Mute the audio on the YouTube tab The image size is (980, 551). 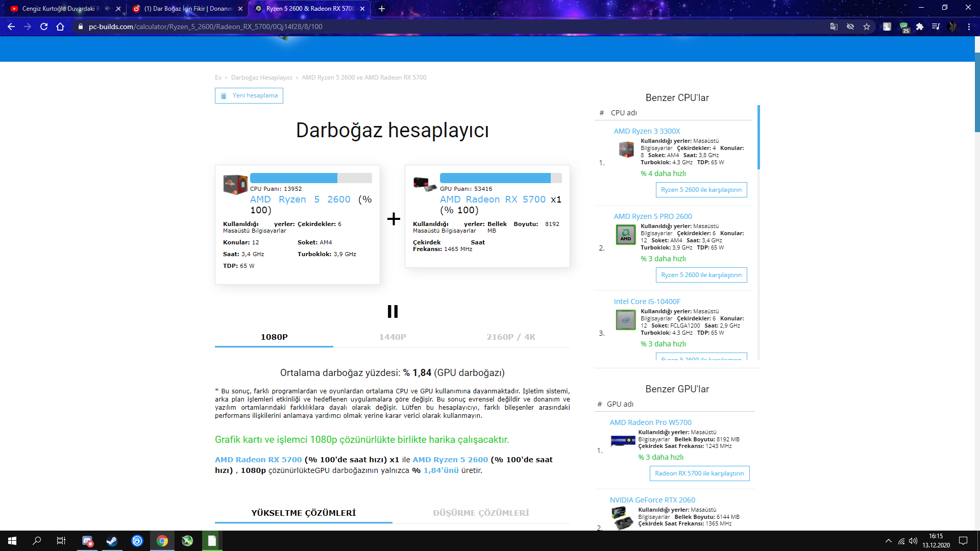pyautogui.click(x=108, y=9)
